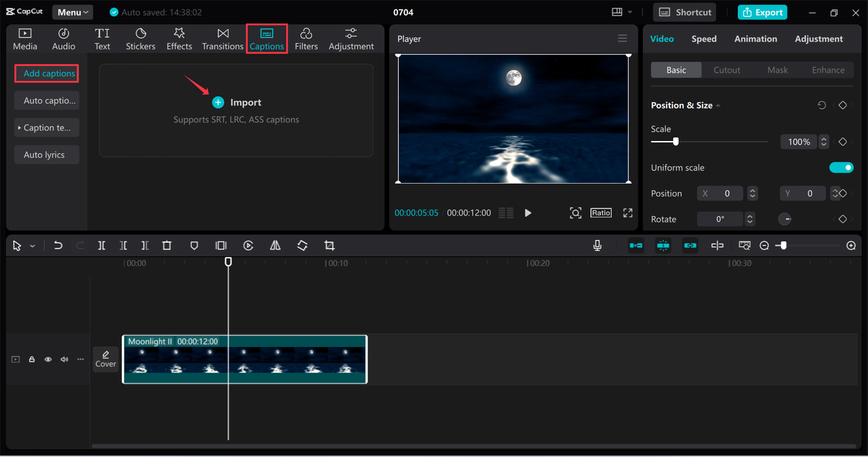Open the Media tab
The image size is (868, 457).
[x=25, y=39]
